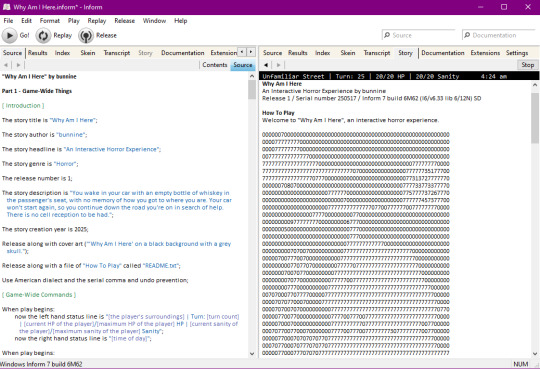This screenshot has width=540, height=369.
Task: Switch left panel to Index tab
Action: 62,53
